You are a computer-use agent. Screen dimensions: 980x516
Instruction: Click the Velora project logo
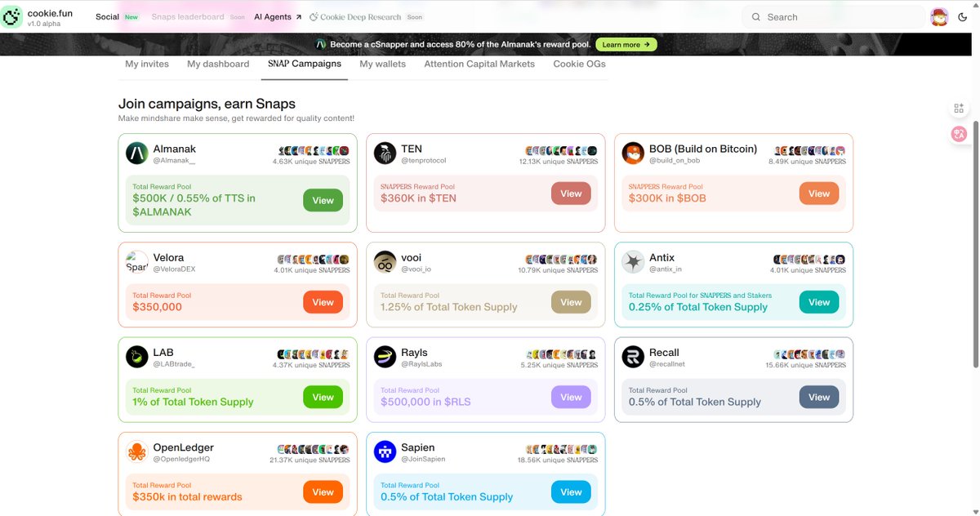point(136,262)
